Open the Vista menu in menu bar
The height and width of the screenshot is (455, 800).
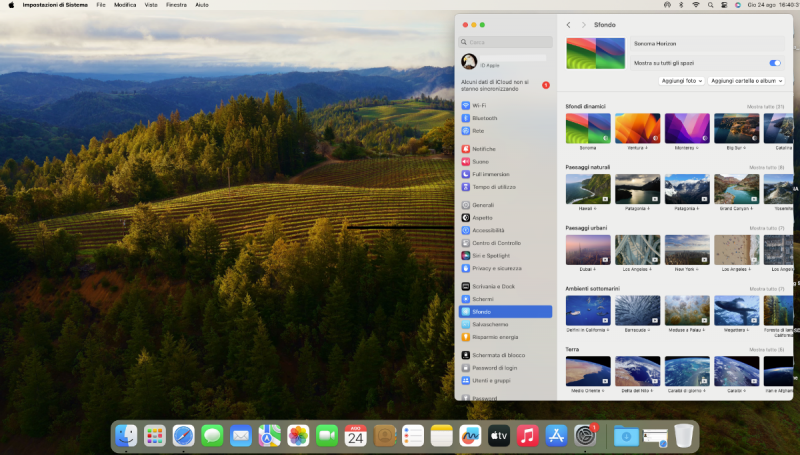(151, 5)
